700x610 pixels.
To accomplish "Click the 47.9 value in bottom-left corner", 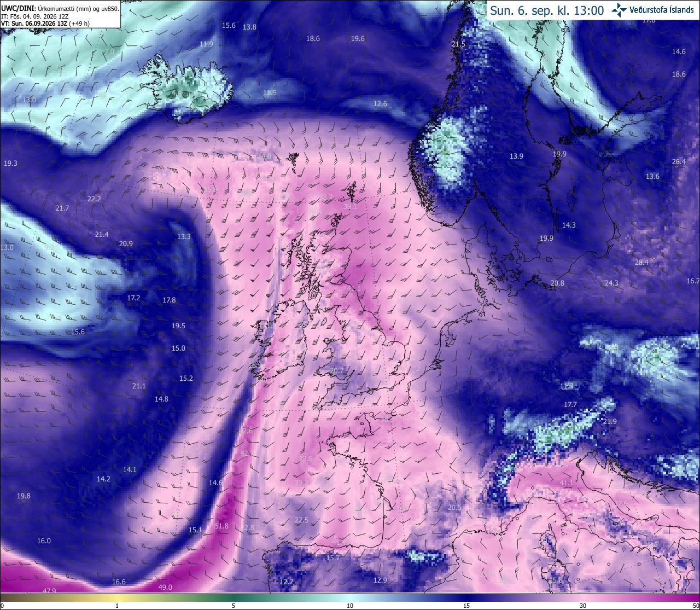I will (49, 591).
